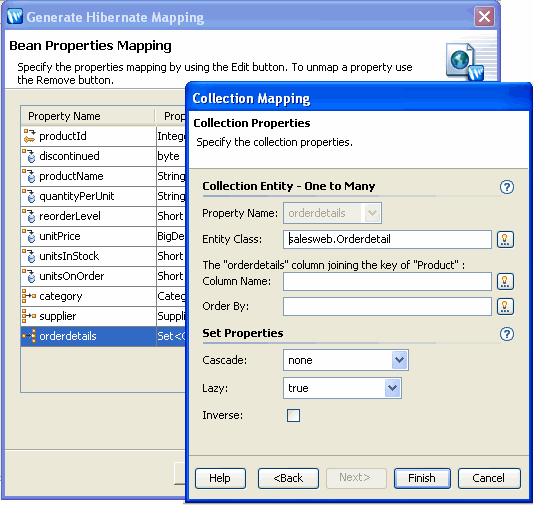Image resolution: width=533 pixels, height=505 pixels.
Task: Click the Generate Hibernate Mapping title icon
Action: tap(15, 16)
